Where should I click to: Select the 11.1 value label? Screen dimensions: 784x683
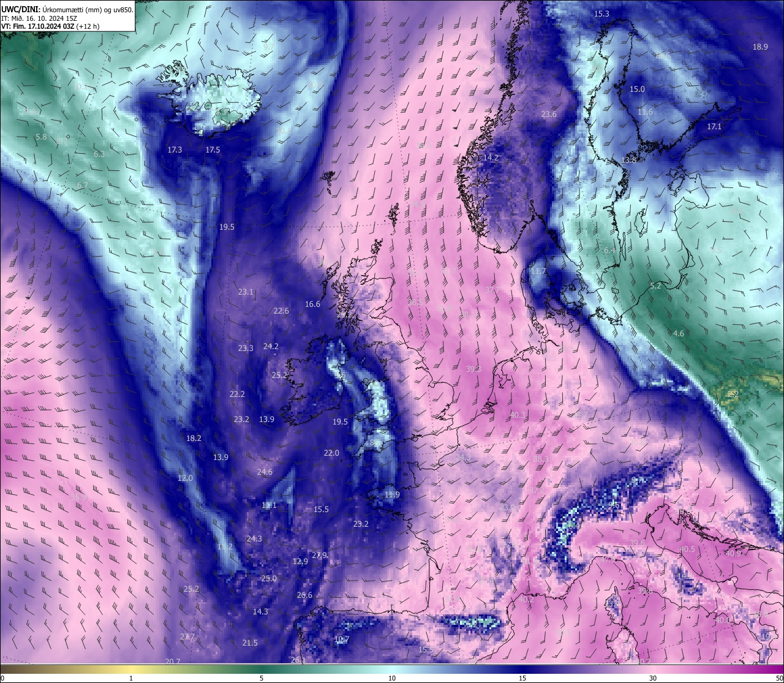click(269, 505)
